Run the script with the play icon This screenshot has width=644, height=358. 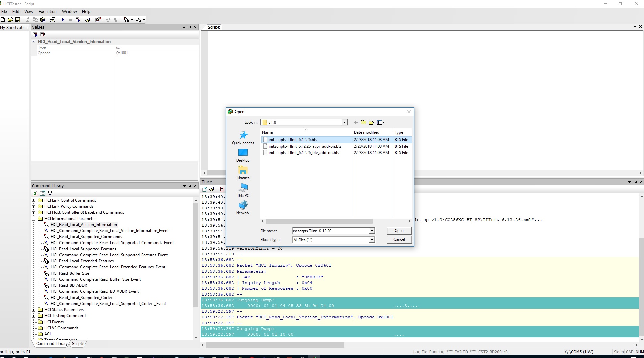[x=63, y=20]
